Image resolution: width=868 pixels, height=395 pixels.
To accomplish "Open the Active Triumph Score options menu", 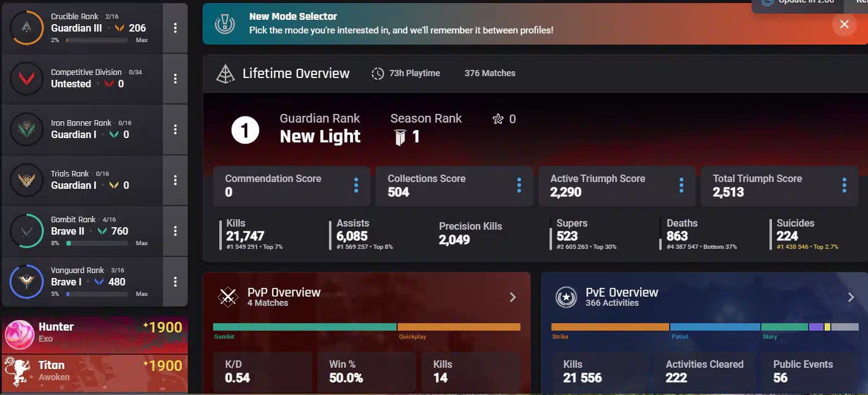I will pyautogui.click(x=682, y=185).
